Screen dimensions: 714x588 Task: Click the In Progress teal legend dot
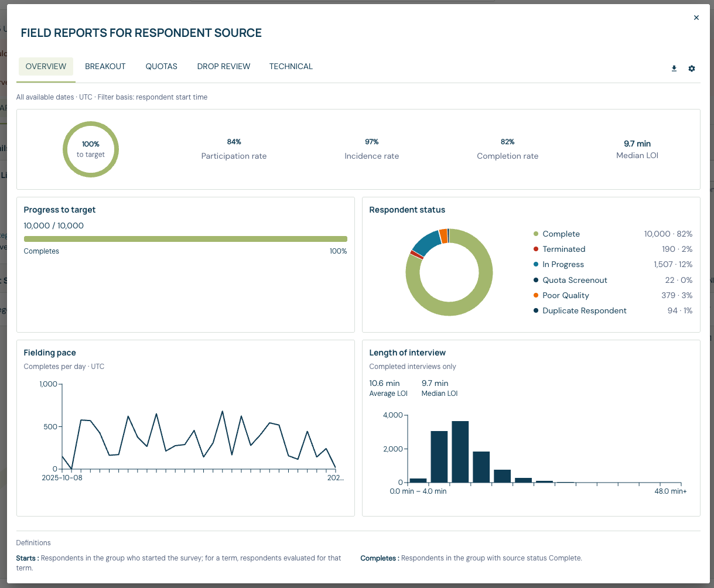(536, 264)
